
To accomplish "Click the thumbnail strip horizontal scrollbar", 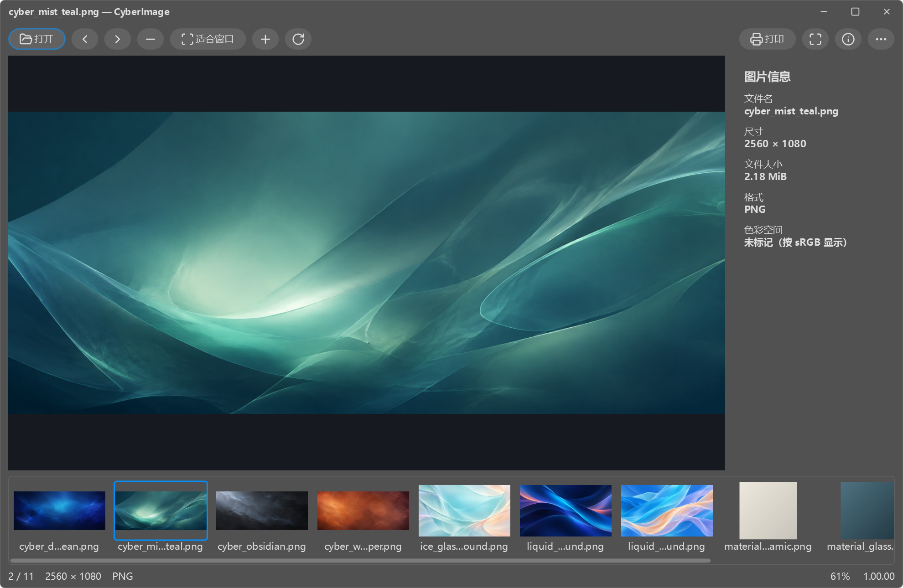I will coord(360,561).
